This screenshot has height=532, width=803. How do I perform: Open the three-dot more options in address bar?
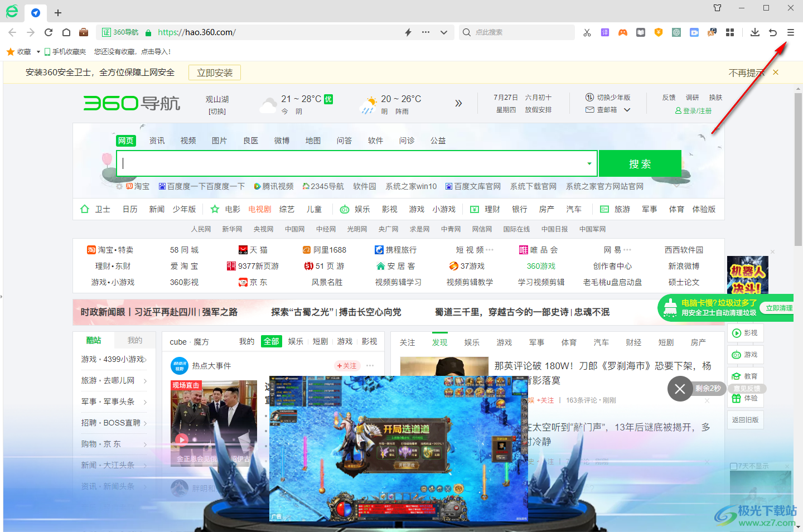point(426,32)
